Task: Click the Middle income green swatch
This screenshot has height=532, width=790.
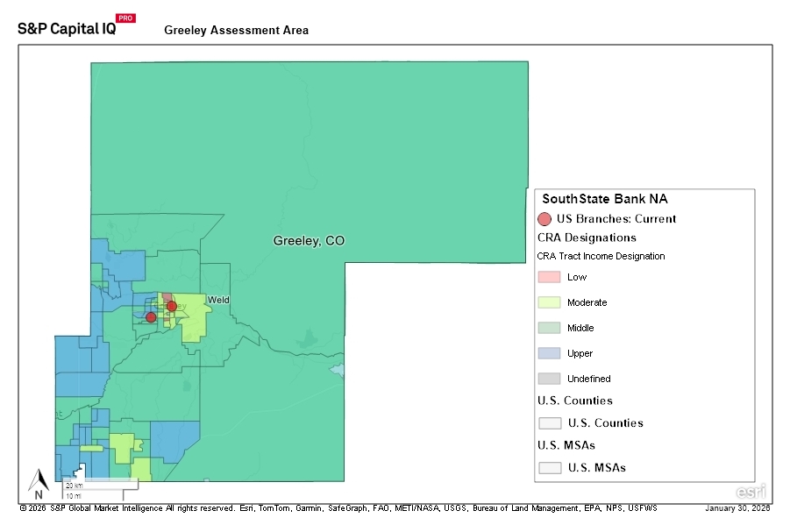Action: coord(549,328)
